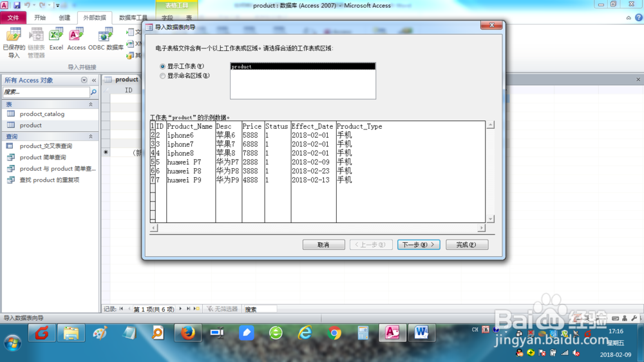Open the calculator taskbar icon
The width and height of the screenshot is (644, 362).
click(363, 333)
